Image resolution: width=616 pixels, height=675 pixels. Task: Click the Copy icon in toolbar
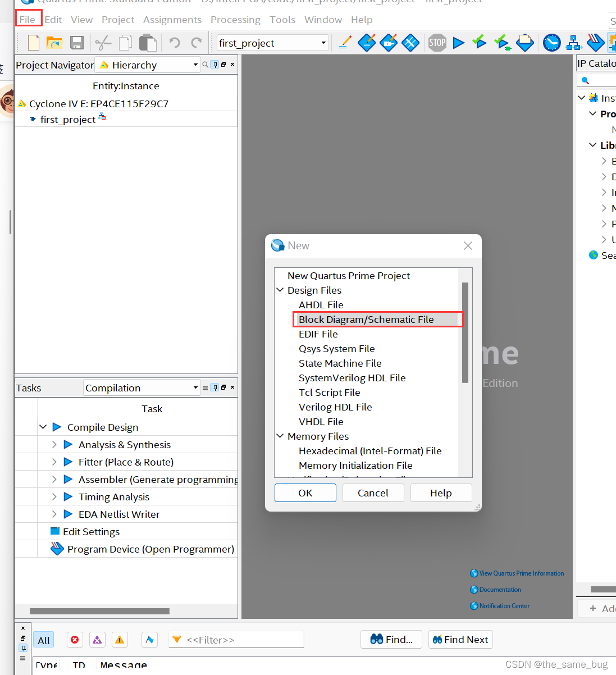click(x=126, y=43)
